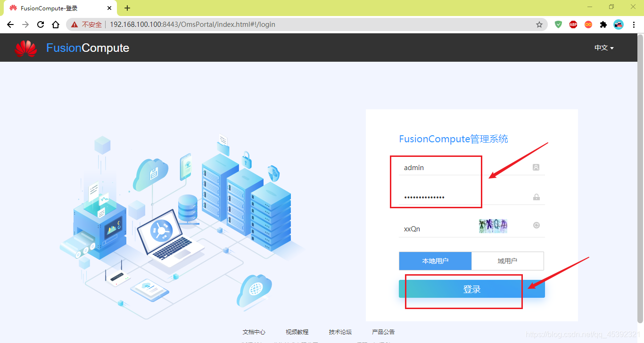Open the 文档中心 link

254,332
